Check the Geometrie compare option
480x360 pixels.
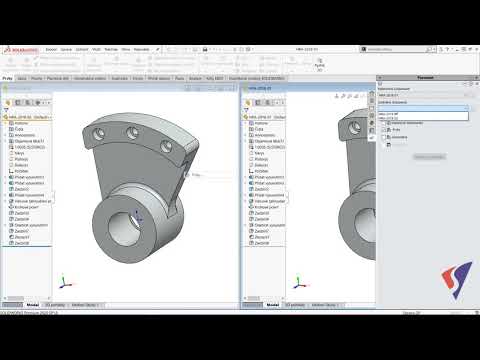[x=384, y=137]
